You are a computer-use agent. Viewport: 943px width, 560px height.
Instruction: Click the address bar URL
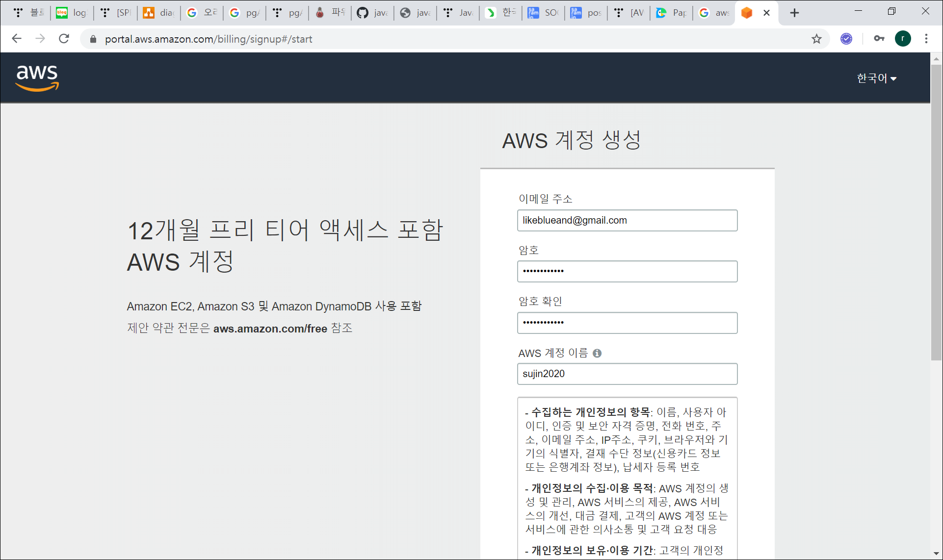pos(209,39)
